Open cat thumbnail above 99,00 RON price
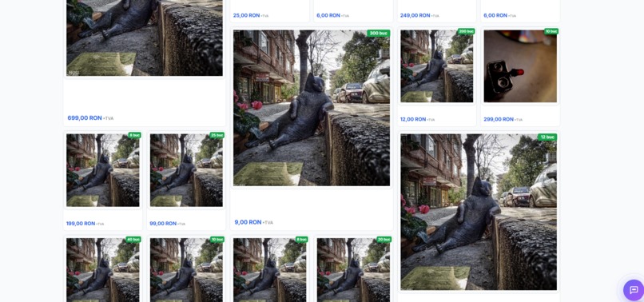 [x=186, y=170]
